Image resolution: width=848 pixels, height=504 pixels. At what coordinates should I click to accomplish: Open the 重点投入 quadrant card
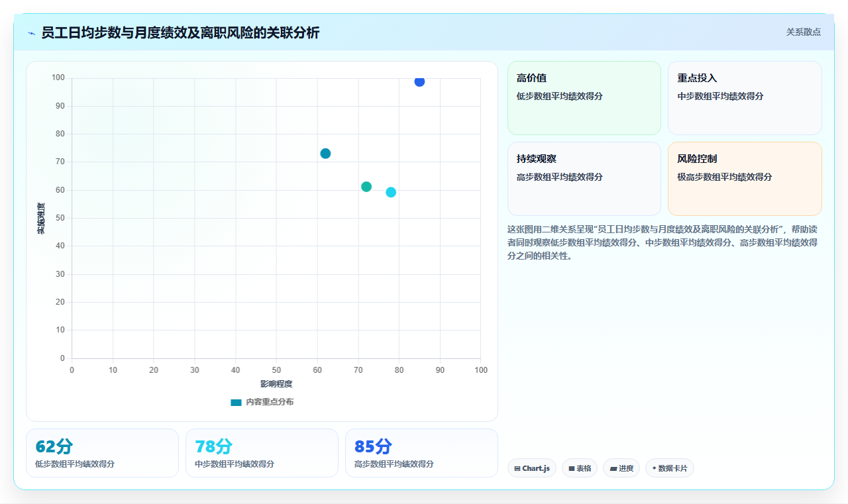[745, 98]
